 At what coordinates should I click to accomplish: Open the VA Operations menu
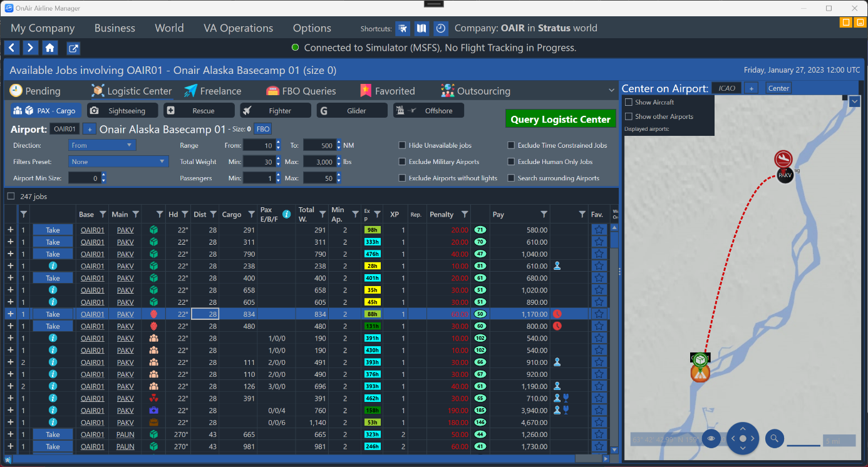238,28
